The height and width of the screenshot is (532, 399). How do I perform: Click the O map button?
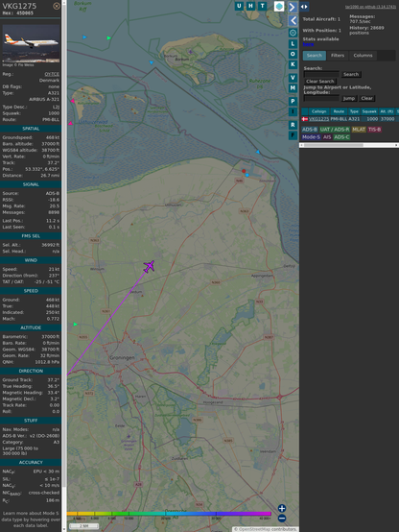coord(293,54)
